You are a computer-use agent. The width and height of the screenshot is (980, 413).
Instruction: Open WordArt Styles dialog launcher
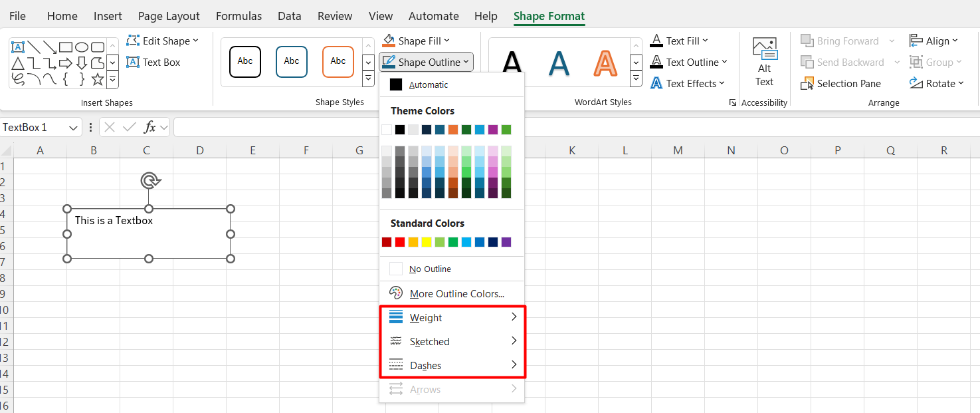coord(732,102)
